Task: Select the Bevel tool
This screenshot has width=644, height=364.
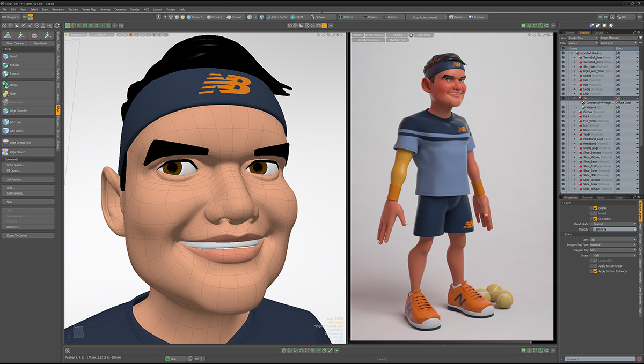Action: click(x=28, y=56)
